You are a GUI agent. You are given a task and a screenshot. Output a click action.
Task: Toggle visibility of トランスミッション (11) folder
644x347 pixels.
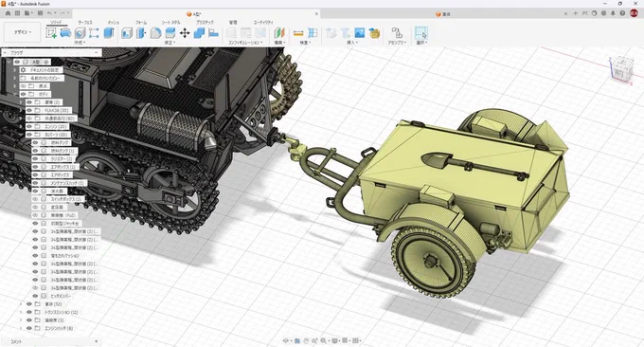[x=29, y=312]
